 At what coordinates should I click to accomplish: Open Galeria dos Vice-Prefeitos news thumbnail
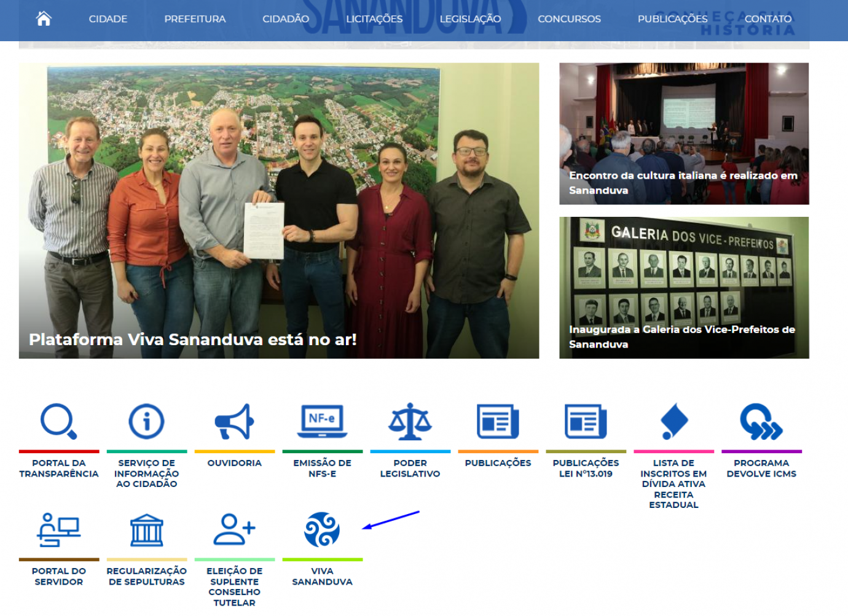click(x=684, y=287)
